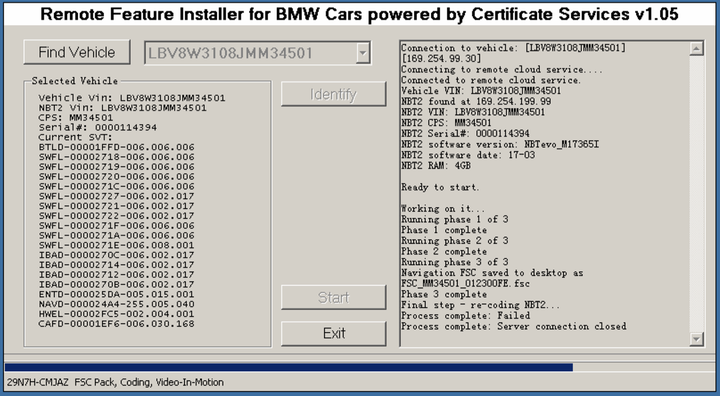The image size is (720, 396).
Task: Select the 'Vehicle Vin: LBV8W3108JMM34501' line
Action: tap(132, 98)
